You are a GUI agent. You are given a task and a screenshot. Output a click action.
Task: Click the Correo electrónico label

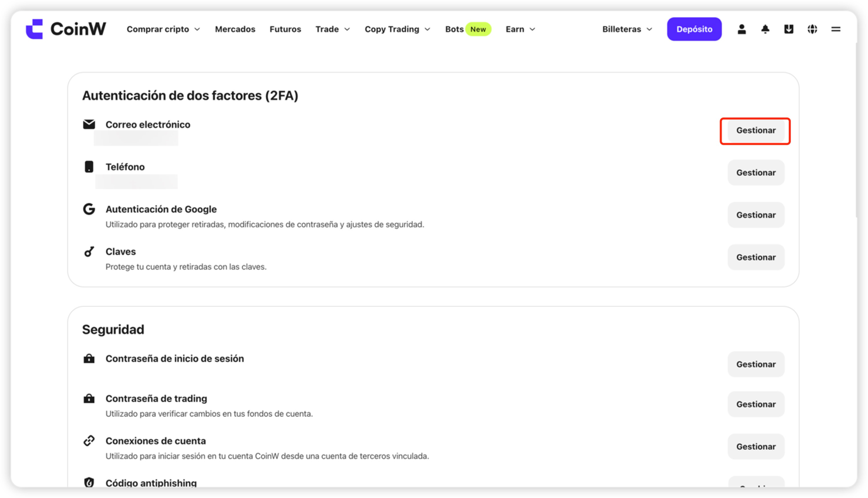pos(148,124)
